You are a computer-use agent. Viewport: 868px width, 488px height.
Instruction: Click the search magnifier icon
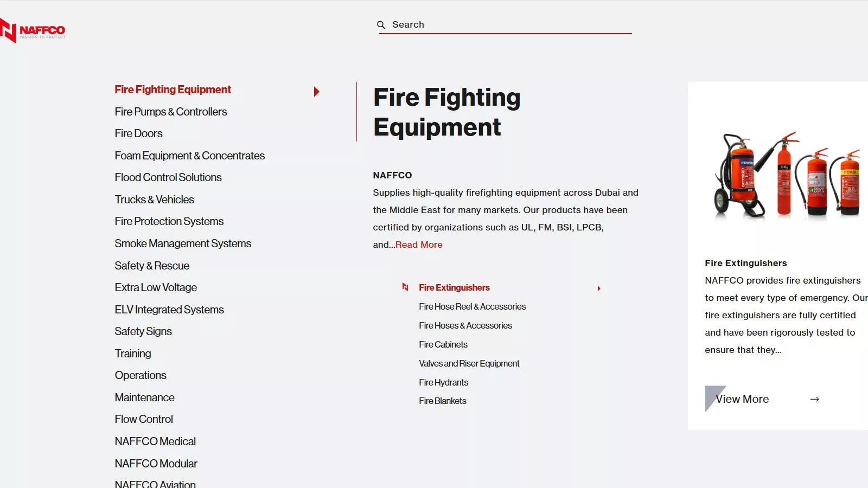point(381,25)
